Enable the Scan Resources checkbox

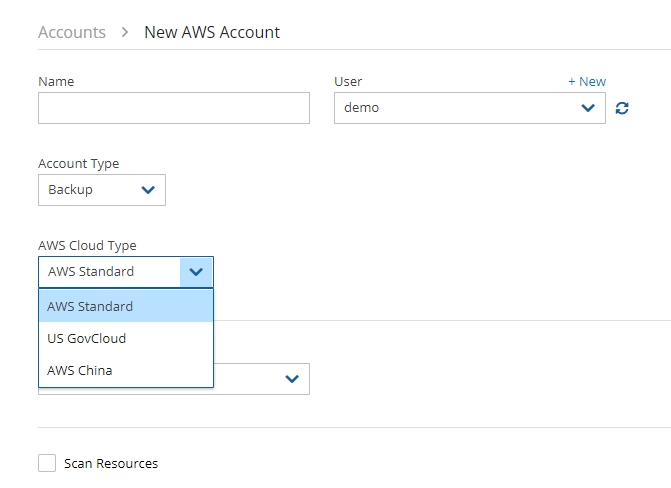coord(47,463)
